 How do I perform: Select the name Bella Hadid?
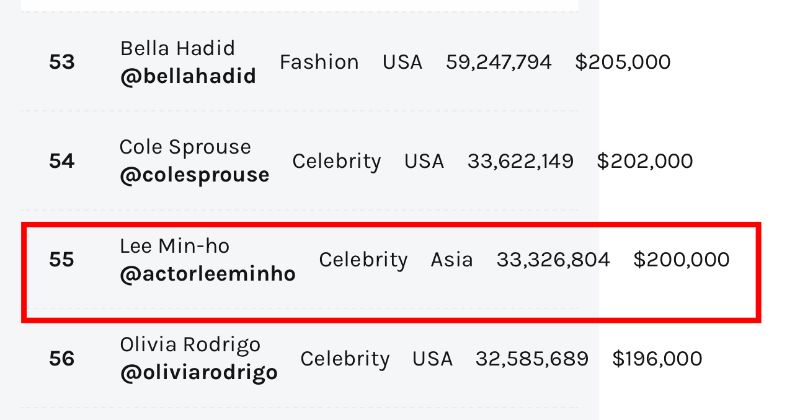click(178, 48)
